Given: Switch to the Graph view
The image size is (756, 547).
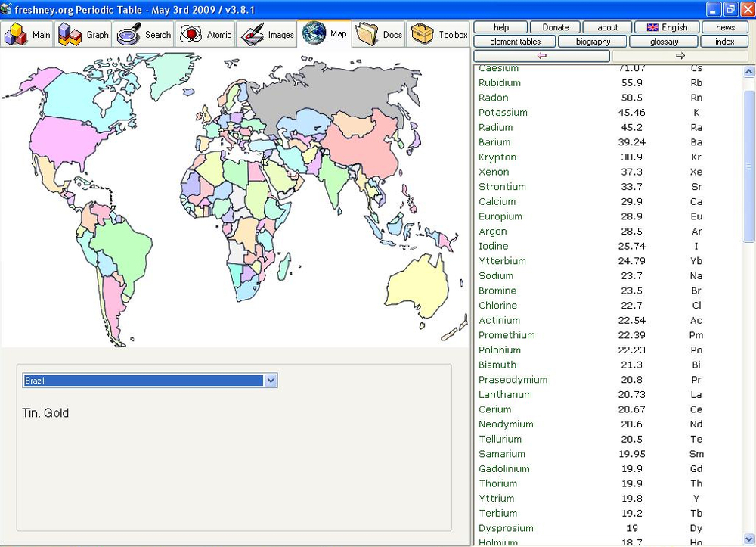Looking at the screenshot, I should [84, 35].
